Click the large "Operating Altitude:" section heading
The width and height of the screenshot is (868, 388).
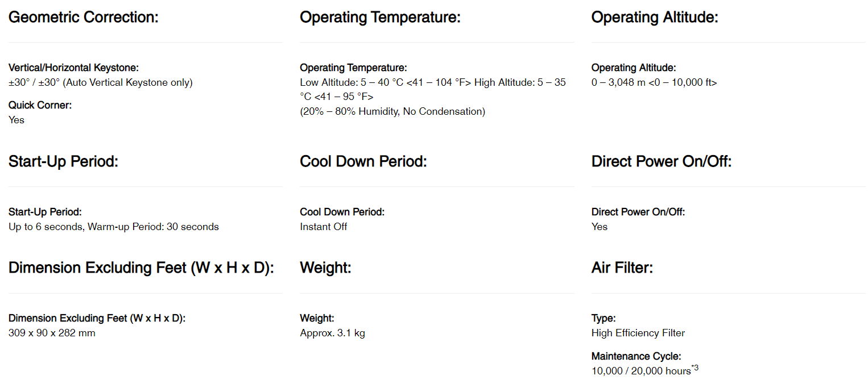[655, 17]
